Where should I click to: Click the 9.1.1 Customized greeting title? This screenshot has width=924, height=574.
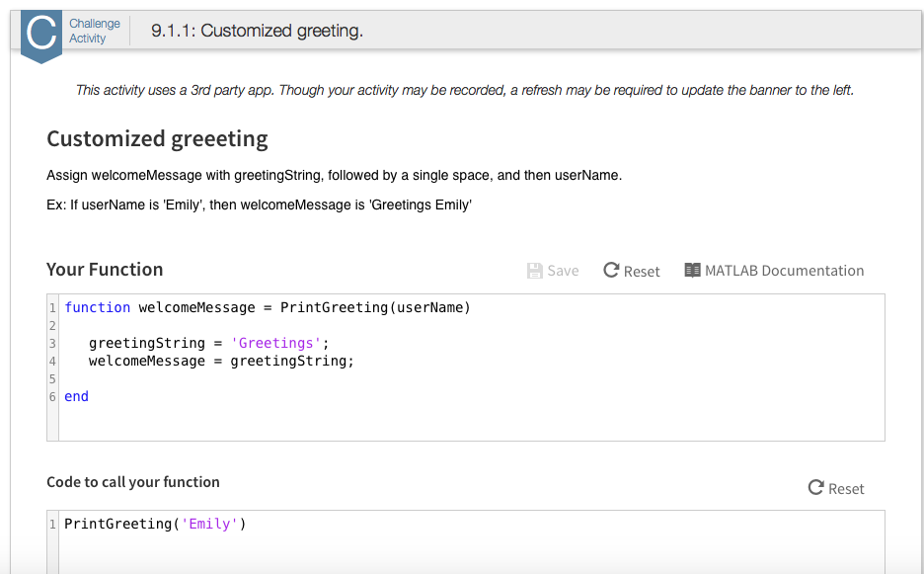[257, 31]
